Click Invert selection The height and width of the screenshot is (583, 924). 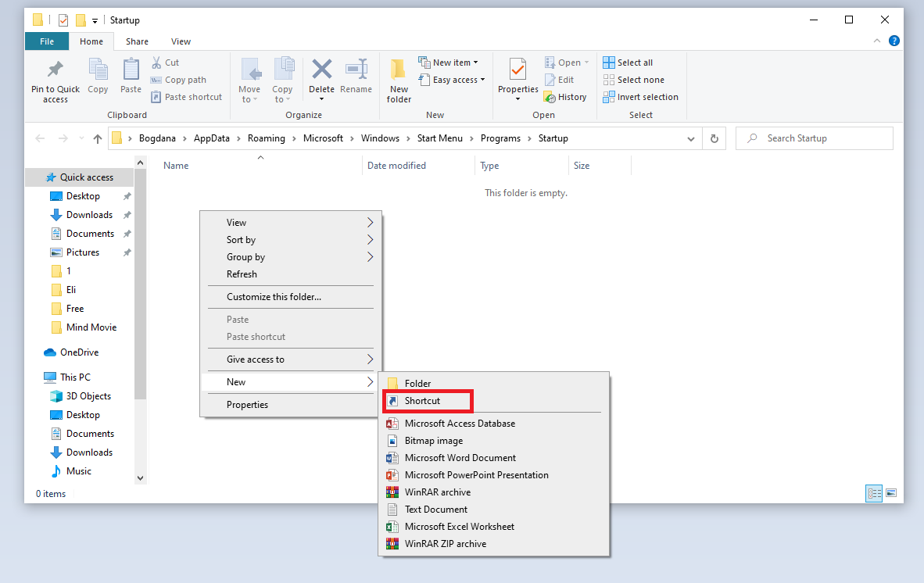click(641, 96)
